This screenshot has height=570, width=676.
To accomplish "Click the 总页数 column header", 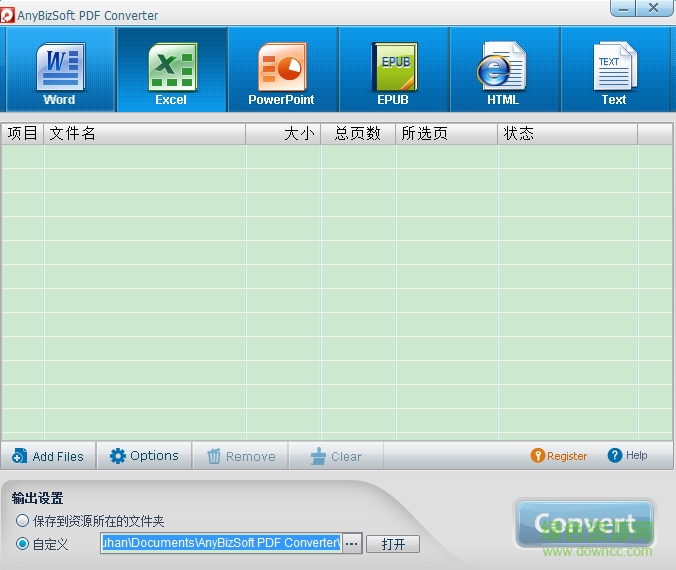I will coord(358,134).
